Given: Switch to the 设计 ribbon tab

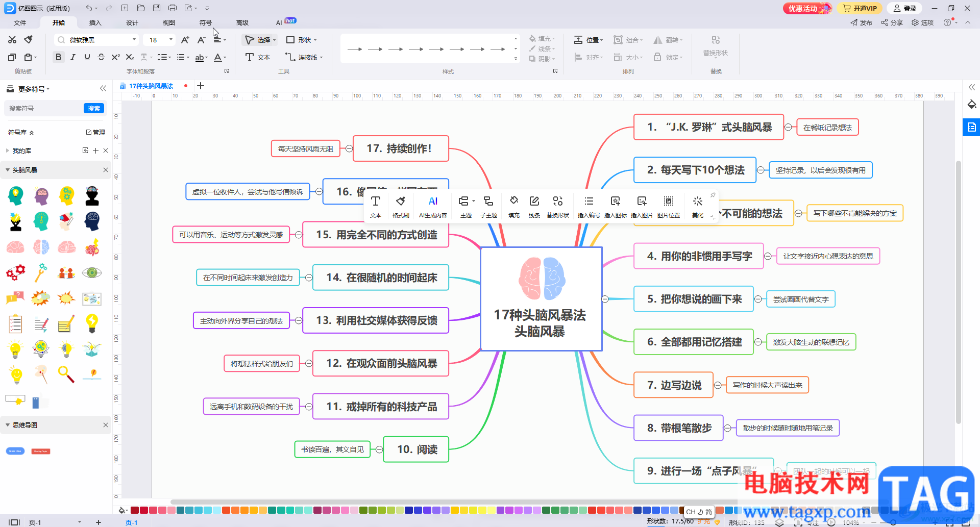Looking at the screenshot, I should pos(132,22).
